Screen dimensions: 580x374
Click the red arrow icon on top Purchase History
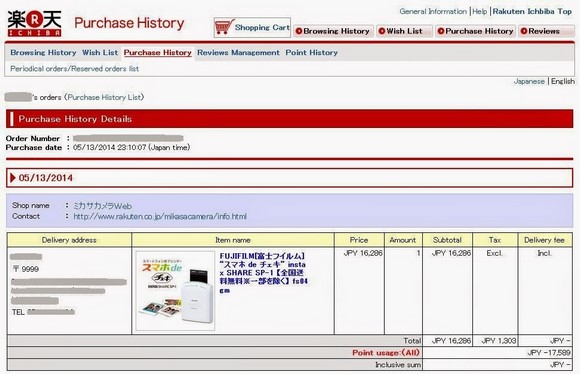click(441, 31)
